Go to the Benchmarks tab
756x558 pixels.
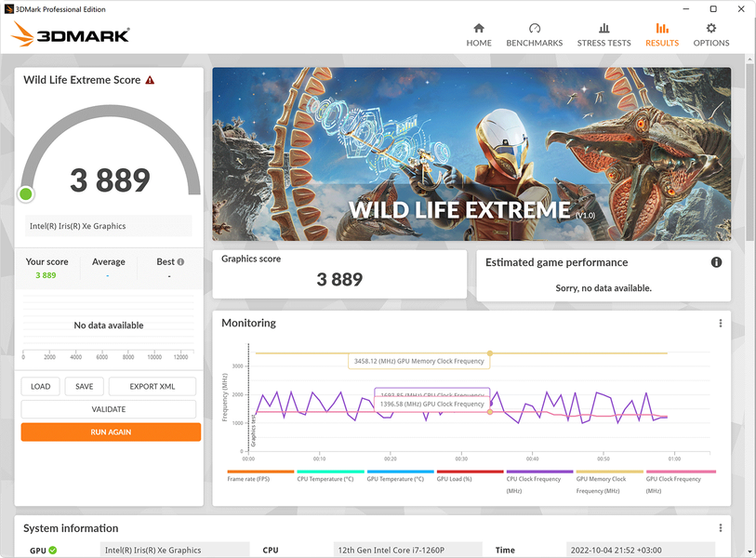(534, 35)
